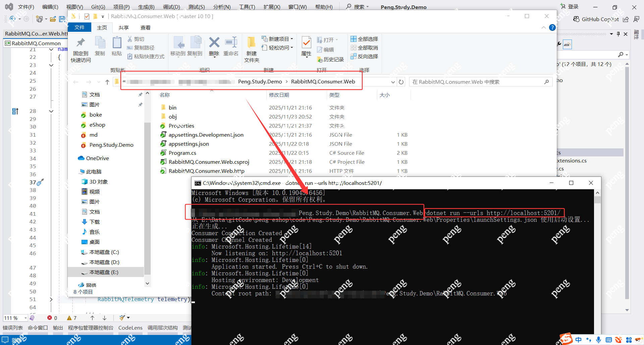Go to next issue with down arrow
The height and width of the screenshot is (345, 644).
pos(105,318)
